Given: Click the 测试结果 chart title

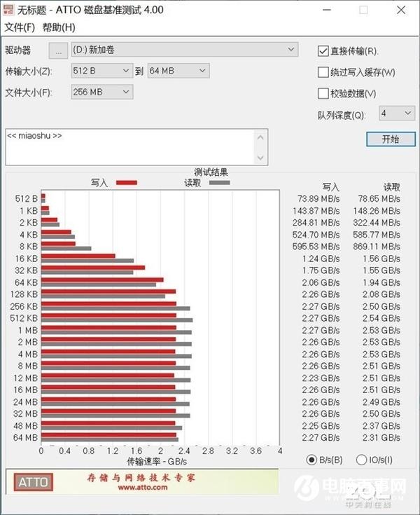Looking at the screenshot, I should [211, 172].
